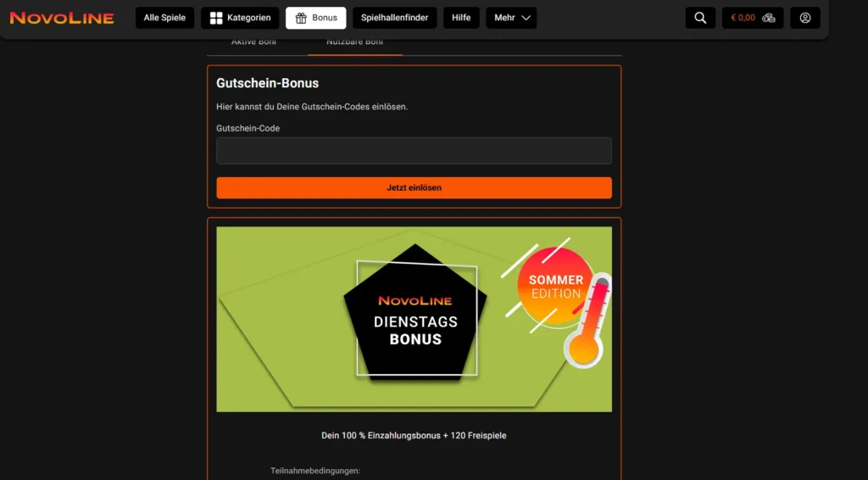Click the text 'Dein 100 % Einzahlungsbonus + 120 Freispiele'
Screen dimensions: 868x480
click(414, 436)
